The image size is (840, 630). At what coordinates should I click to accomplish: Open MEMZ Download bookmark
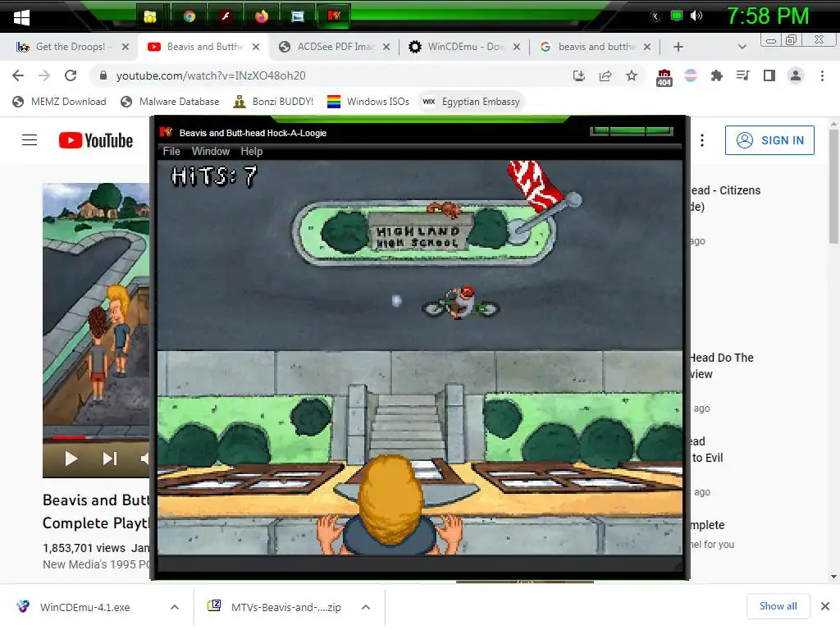coord(59,102)
